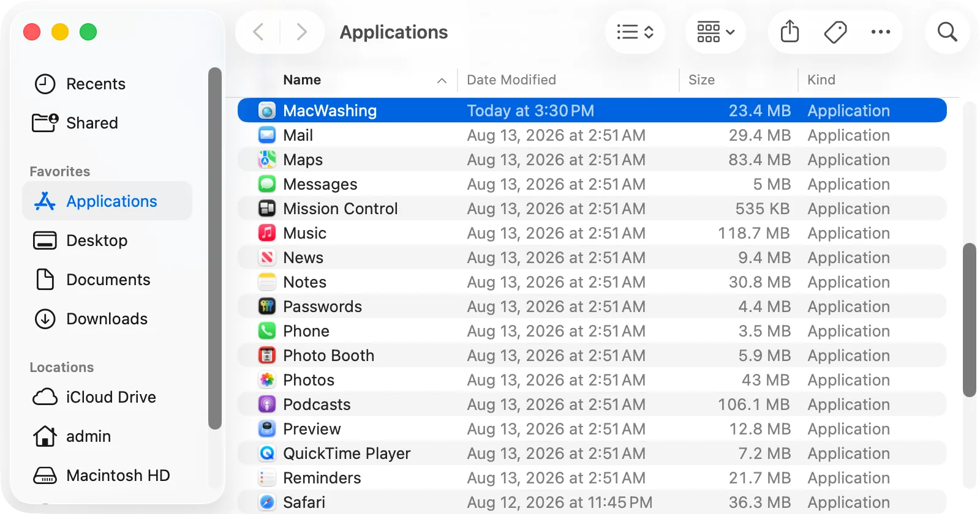Select the QuickTime Player file name
This screenshot has width=980, height=514.
pyautogui.click(x=347, y=453)
